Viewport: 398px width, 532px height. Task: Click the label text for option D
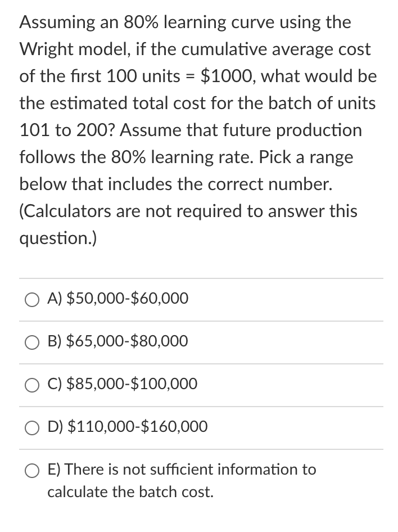pyautogui.click(x=126, y=427)
